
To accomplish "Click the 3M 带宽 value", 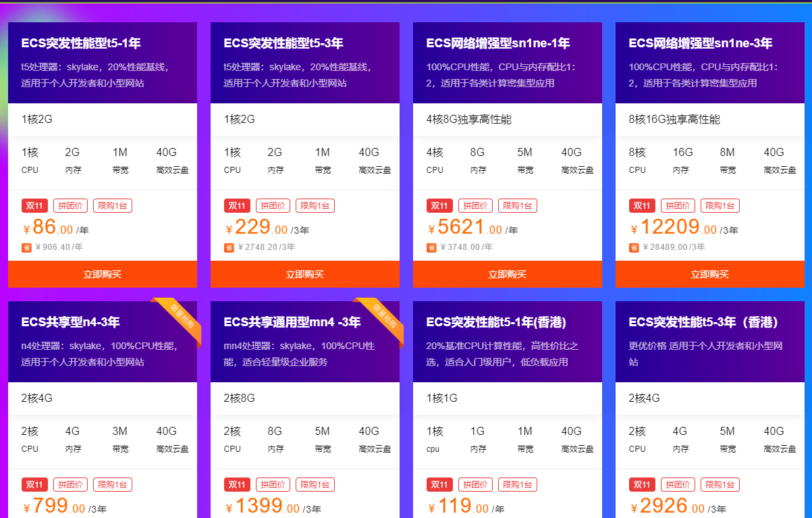I will click(x=120, y=432).
